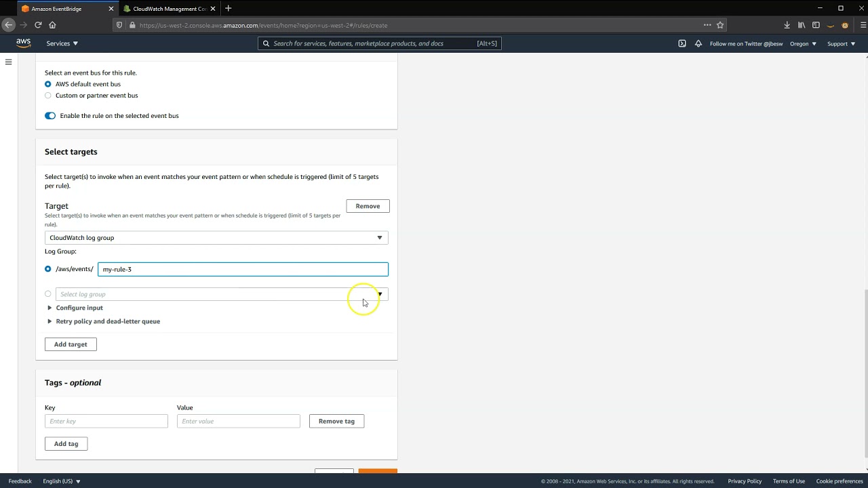The height and width of the screenshot is (488, 868).
Task: Click the monkey extension icon in toolbar
Action: click(x=845, y=25)
